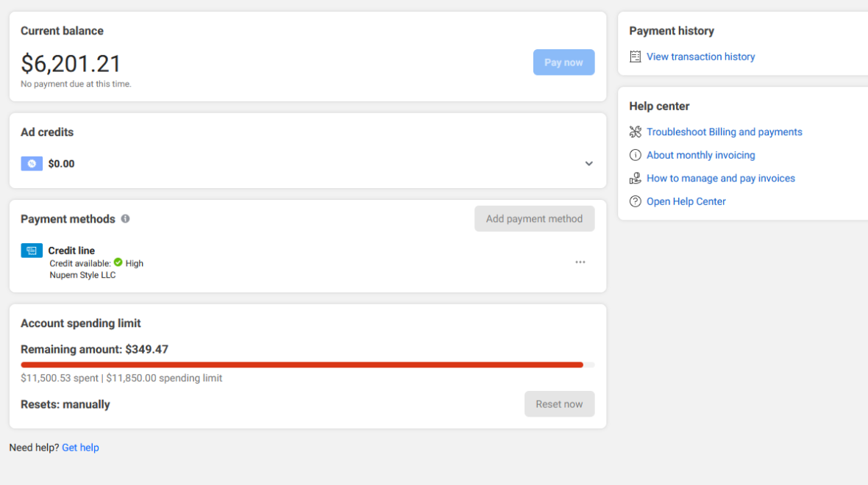Click the troubleshoot tools icon
The height and width of the screenshot is (485, 868).
(x=635, y=132)
